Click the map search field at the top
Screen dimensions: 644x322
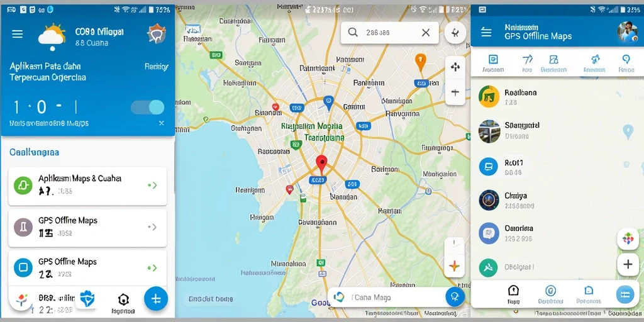[x=389, y=33]
